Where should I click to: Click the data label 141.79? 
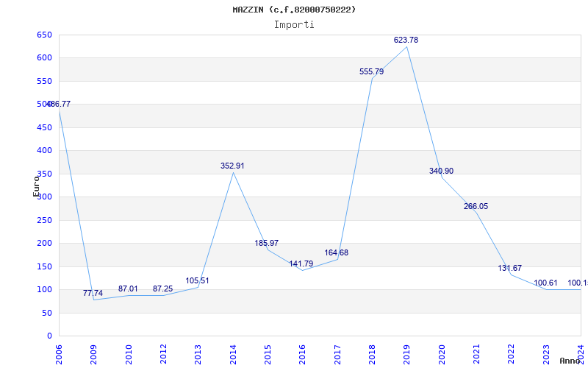[x=301, y=263]
